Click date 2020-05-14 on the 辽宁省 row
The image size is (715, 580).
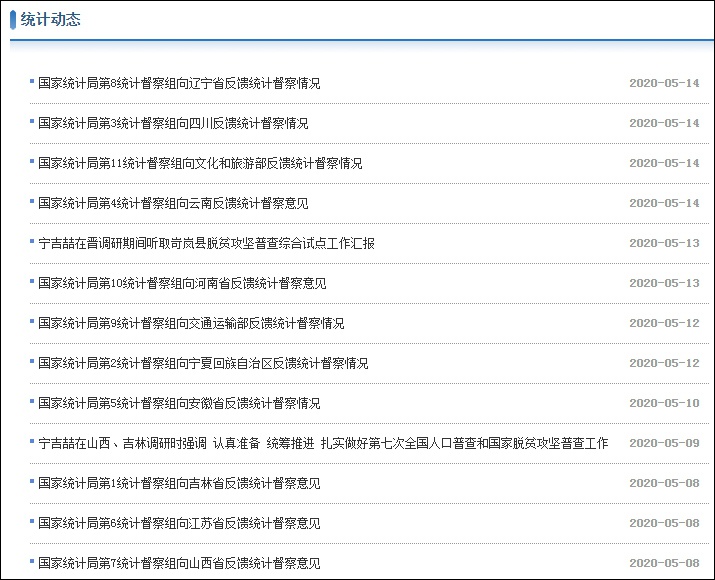tap(664, 83)
